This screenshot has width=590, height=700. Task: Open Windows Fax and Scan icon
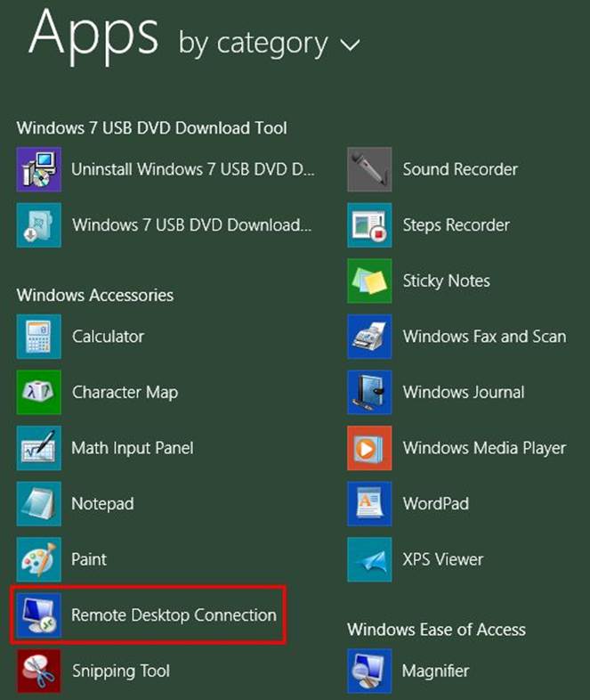[369, 337]
